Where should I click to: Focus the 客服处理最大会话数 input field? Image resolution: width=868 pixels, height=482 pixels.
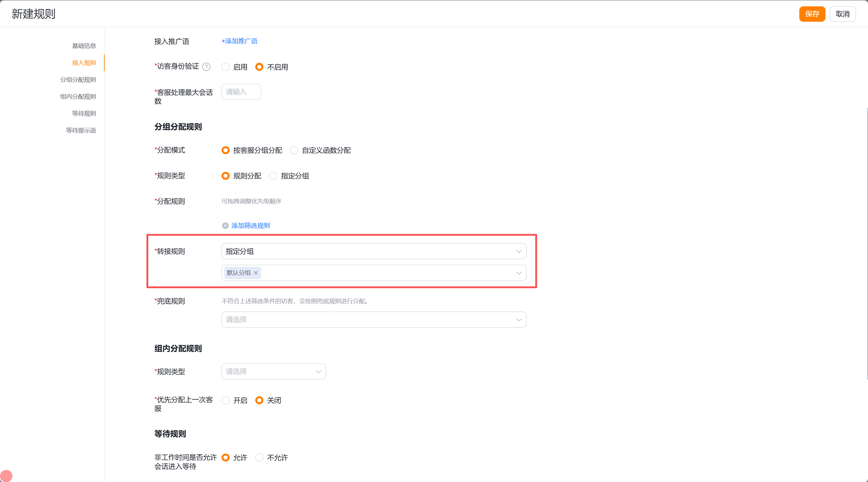point(241,92)
